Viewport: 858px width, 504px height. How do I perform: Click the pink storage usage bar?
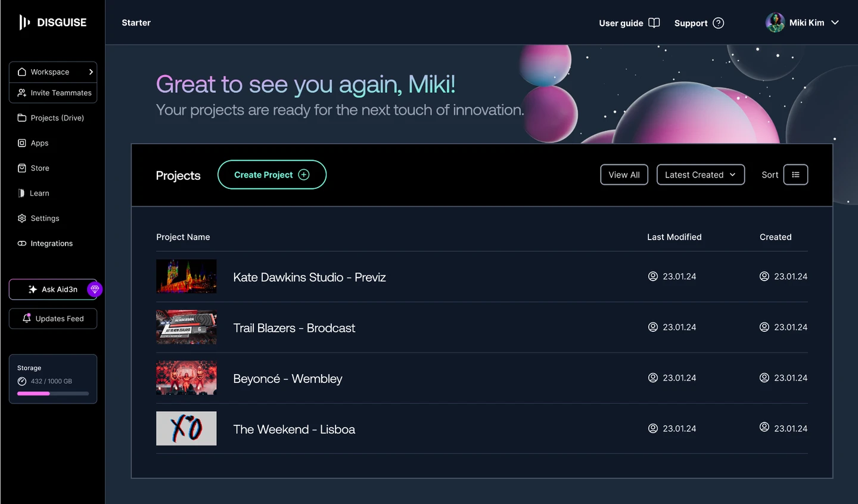[x=33, y=394]
